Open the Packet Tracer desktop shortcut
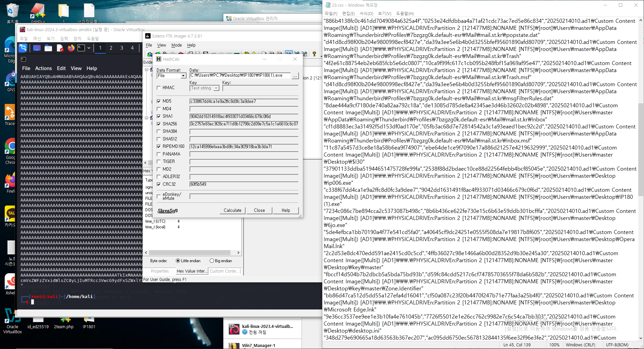644x349 pixels. [x=10, y=114]
